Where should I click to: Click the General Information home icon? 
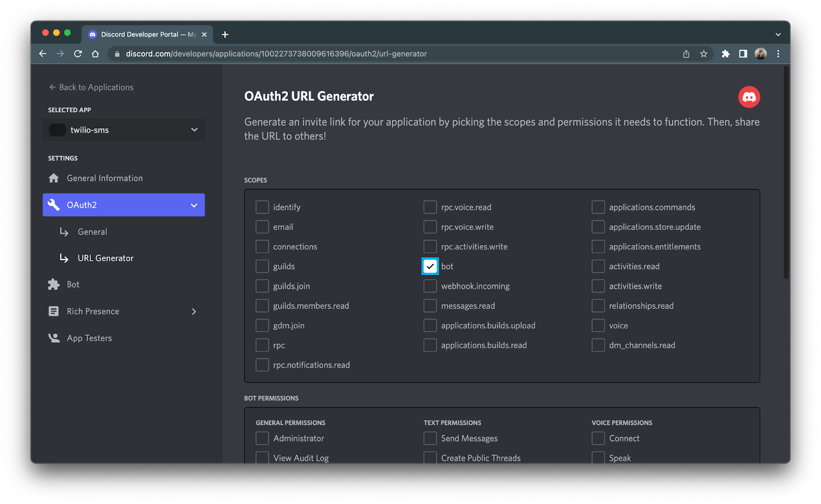point(54,178)
